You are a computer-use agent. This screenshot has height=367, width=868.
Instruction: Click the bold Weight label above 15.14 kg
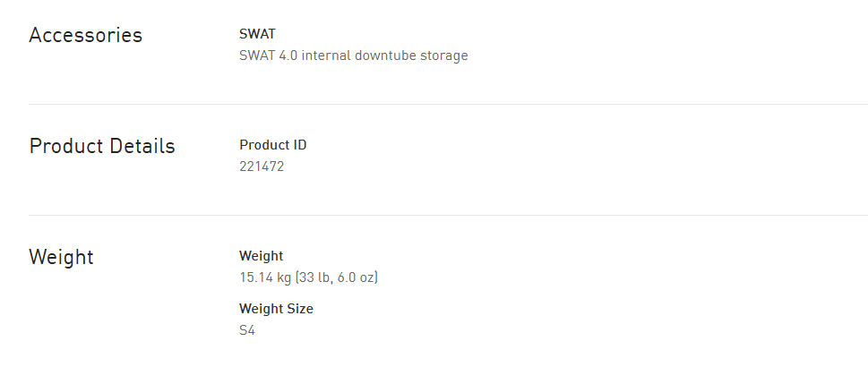pos(261,256)
